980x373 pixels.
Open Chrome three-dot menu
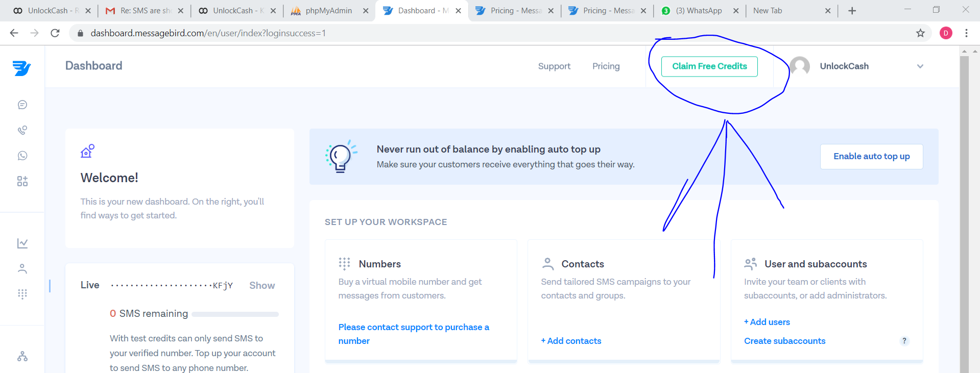(x=966, y=33)
